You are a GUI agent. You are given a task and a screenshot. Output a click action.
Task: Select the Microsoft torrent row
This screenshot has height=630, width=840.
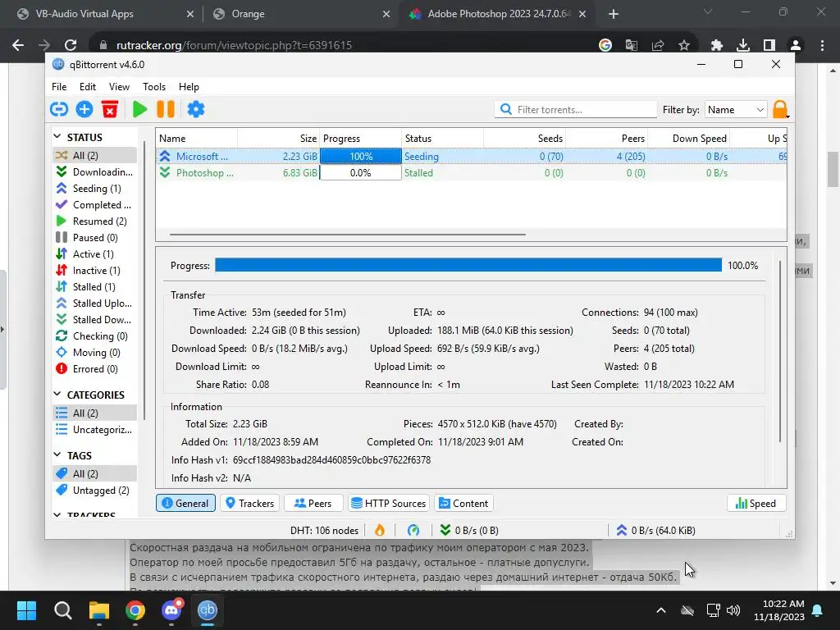coord(472,156)
